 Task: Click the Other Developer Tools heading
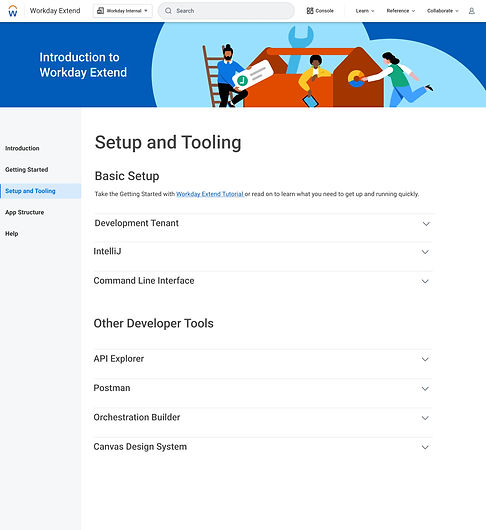[153, 323]
